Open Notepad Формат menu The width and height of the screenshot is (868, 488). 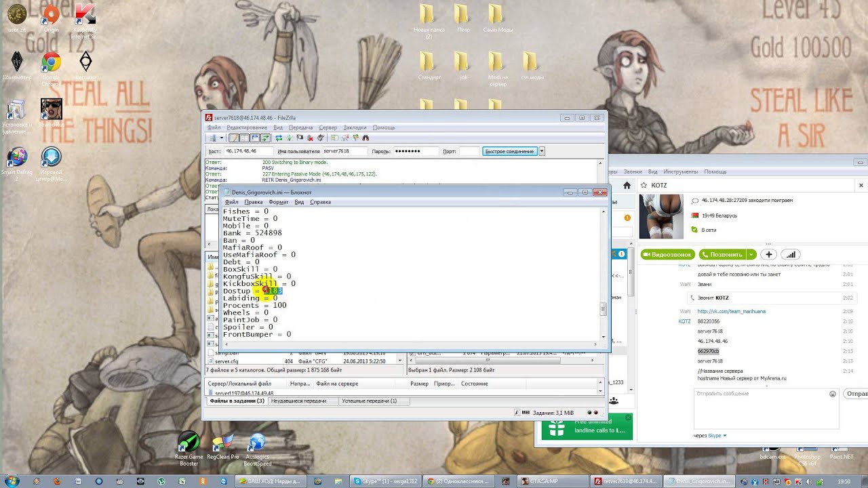[x=278, y=202]
